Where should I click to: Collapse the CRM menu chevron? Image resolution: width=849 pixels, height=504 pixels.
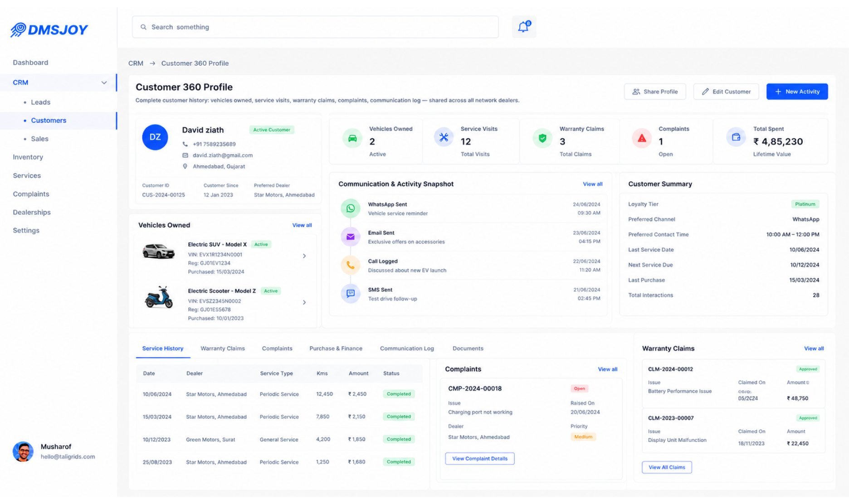tap(104, 82)
